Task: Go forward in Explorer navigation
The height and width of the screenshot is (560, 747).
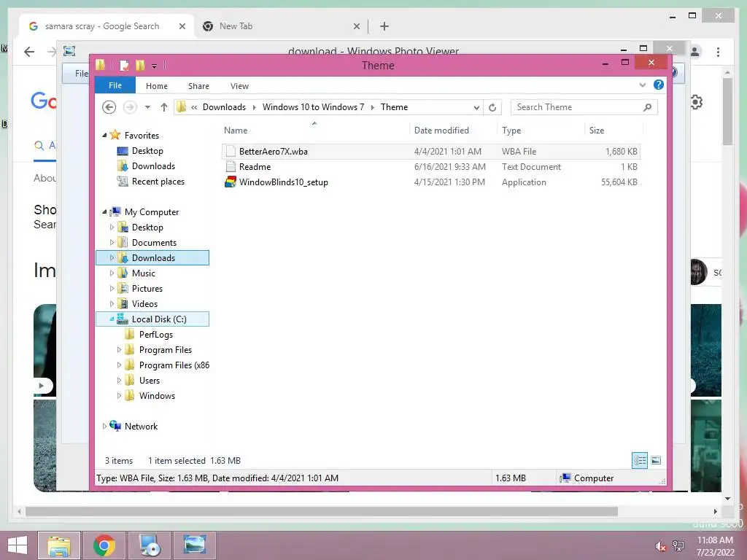Action: 130,107
